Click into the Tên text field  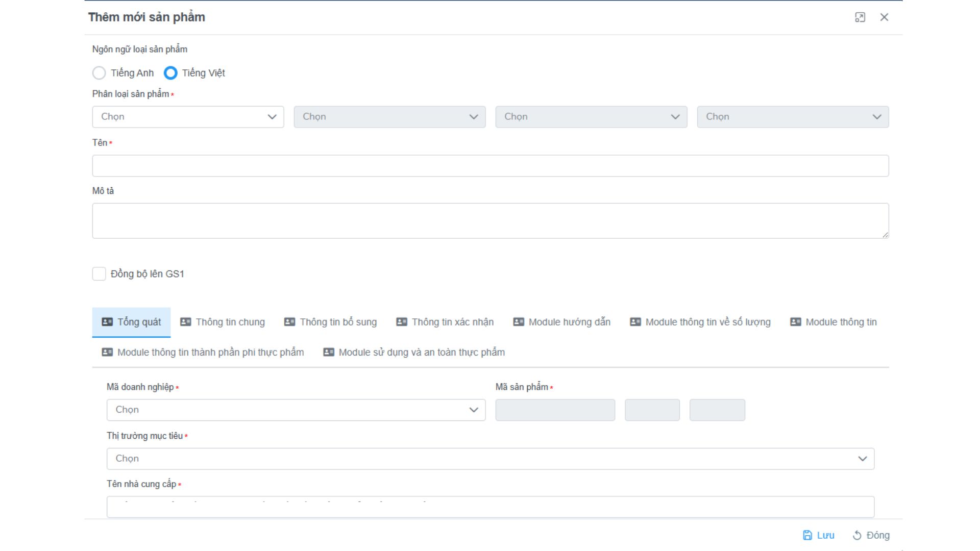point(490,166)
